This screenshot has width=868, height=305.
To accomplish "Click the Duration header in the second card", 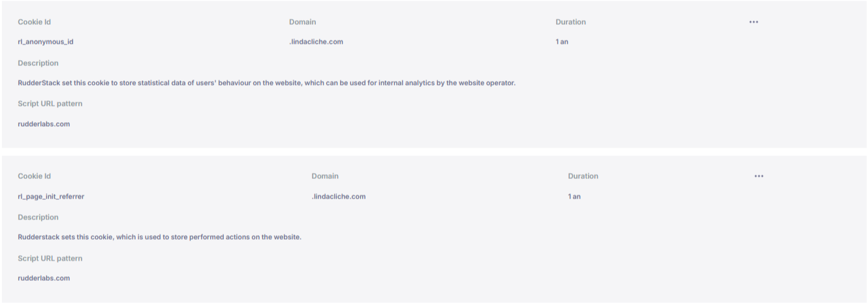I will [583, 176].
